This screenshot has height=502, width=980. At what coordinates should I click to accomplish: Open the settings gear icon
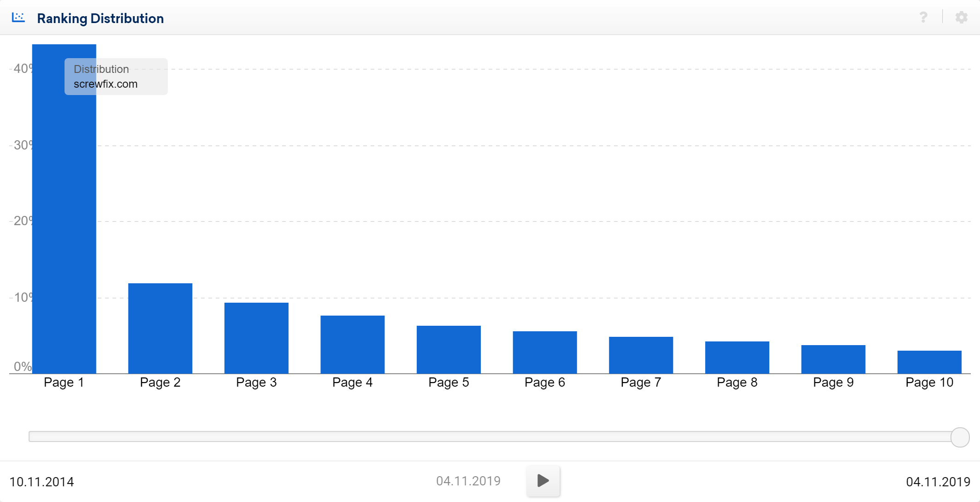pos(962,18)
